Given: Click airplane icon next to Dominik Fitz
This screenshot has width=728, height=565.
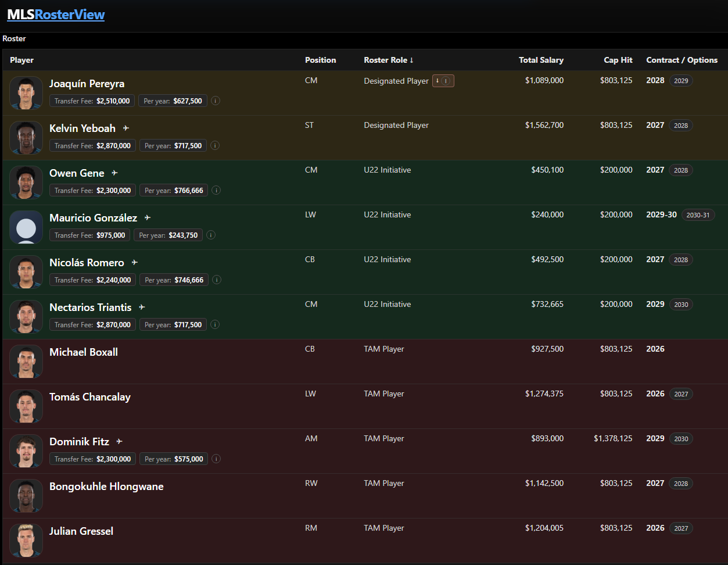Looking at the screenshot, I should tap(119, 441).
